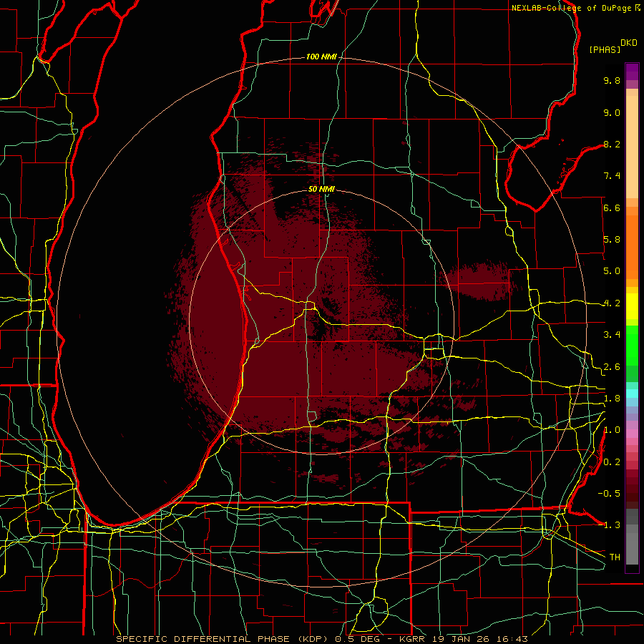This screenshot has width=644, height=644.
Task: Click the 5.0 scale value
Action: tap(612, 271)
